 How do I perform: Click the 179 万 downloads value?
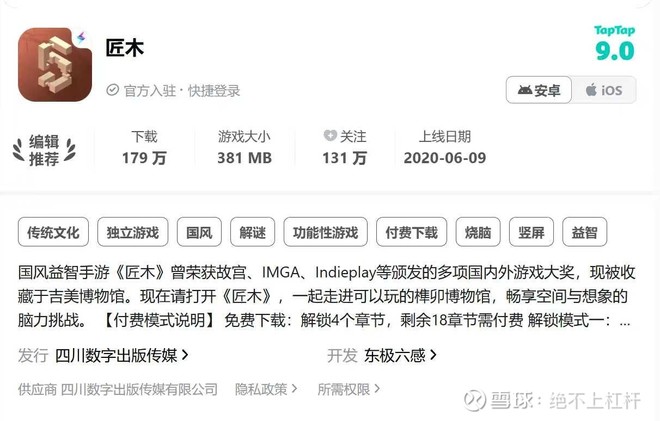tap(144, 158)
